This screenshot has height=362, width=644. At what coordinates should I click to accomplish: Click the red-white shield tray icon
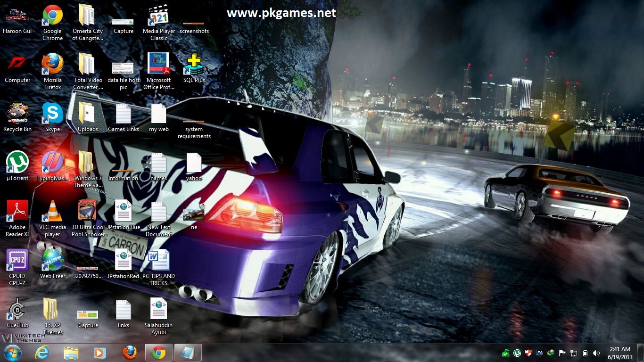pyautogui.click(x=528, y=353)
